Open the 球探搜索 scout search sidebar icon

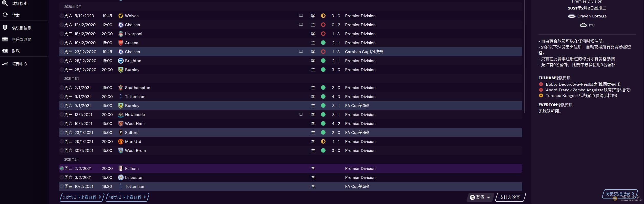[5, 3]
